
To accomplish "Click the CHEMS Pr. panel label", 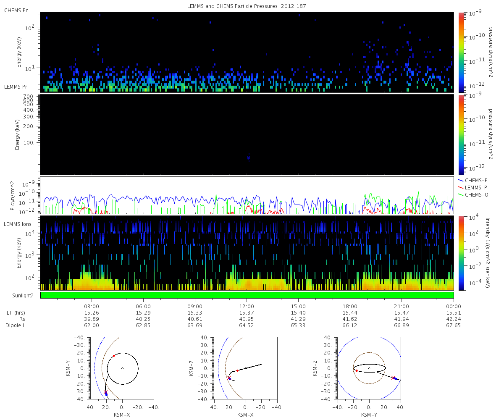I will 16,10.
